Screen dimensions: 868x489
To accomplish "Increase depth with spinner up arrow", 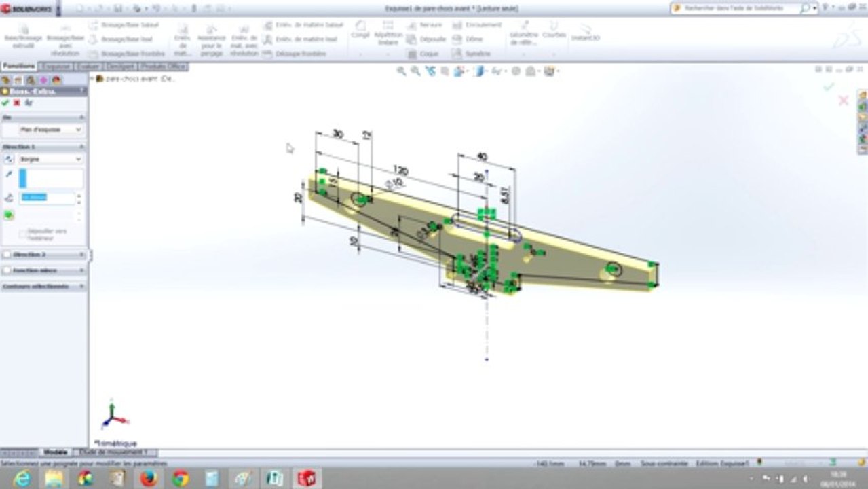I will tap(80, 195).
